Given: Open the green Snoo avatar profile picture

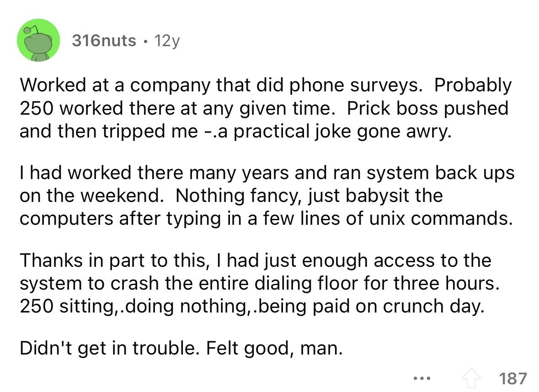Looking at the screenshot, I should pyautogui.click(x=38, y=40).
